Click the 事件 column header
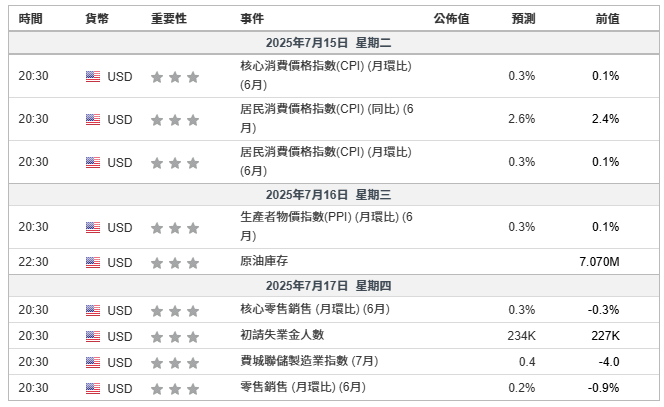The width and height of the screenshot is (664, 407). click(x=253, y=19)
